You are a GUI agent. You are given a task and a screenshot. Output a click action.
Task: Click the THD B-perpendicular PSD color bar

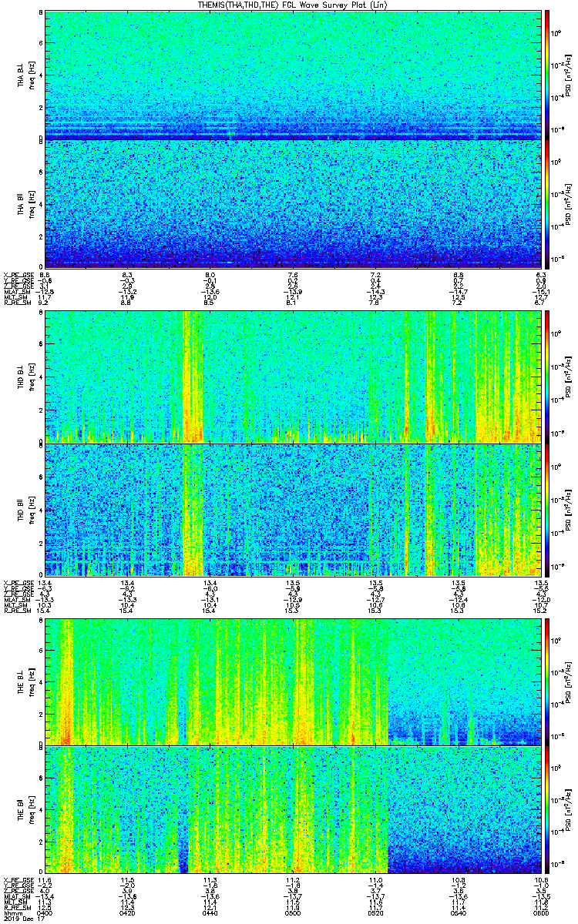pyautogui.click(x=547, y=375)
